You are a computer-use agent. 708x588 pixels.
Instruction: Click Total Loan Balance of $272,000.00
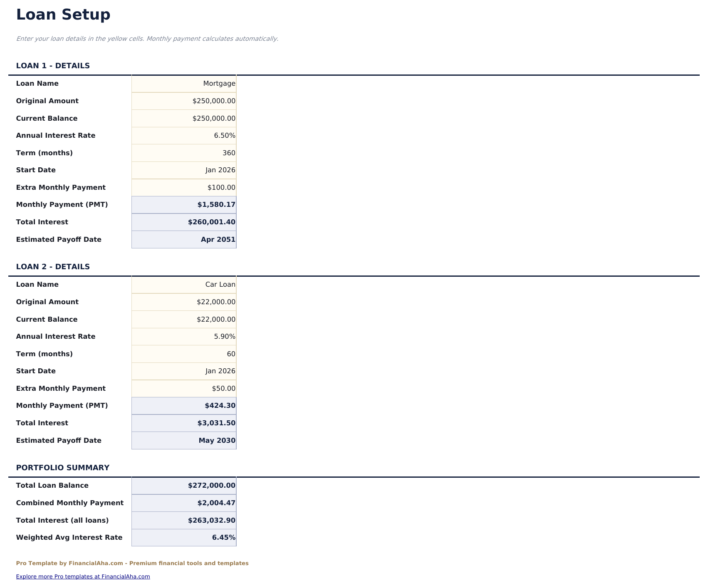[x=184, y=485]
